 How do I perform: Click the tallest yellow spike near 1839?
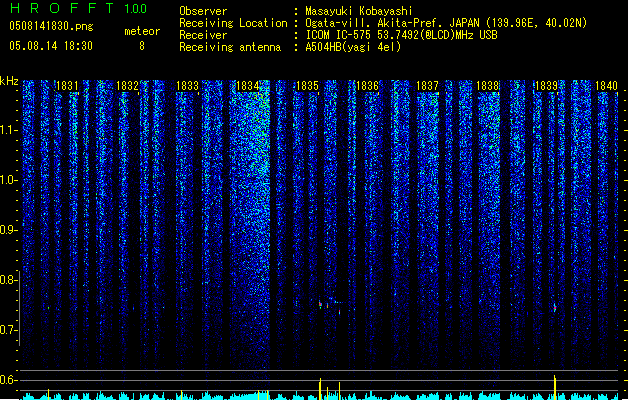point(555,387)
